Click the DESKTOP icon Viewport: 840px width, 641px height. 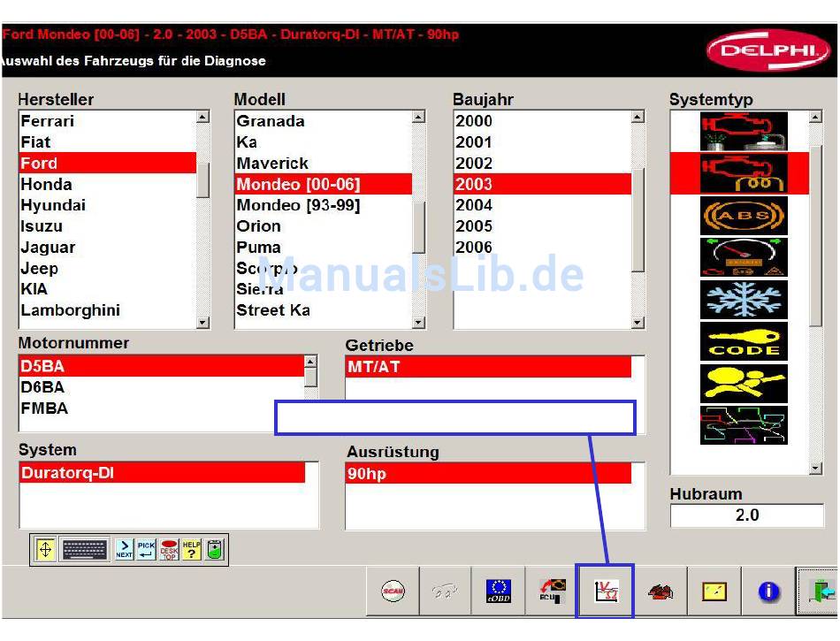coord(169,549)
